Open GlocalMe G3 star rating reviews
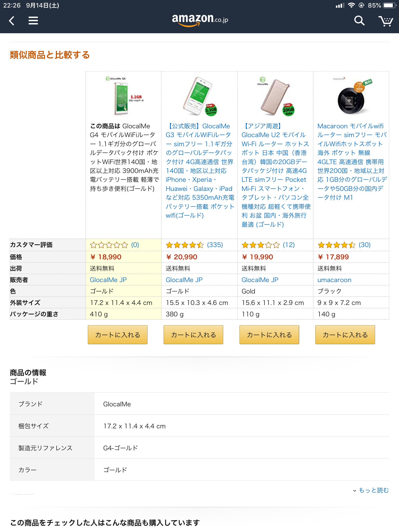The image size is (399, 532). (x=194, y=245)
